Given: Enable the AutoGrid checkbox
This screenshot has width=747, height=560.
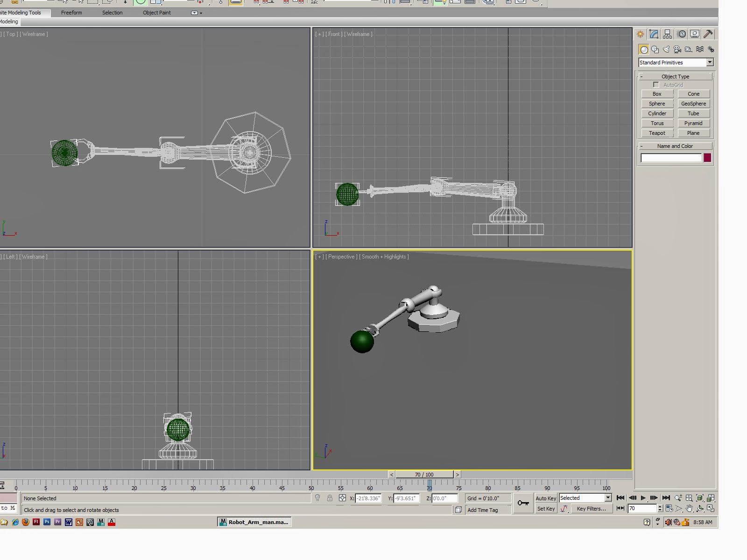Looking at the screenshot, I should [656, 85].
